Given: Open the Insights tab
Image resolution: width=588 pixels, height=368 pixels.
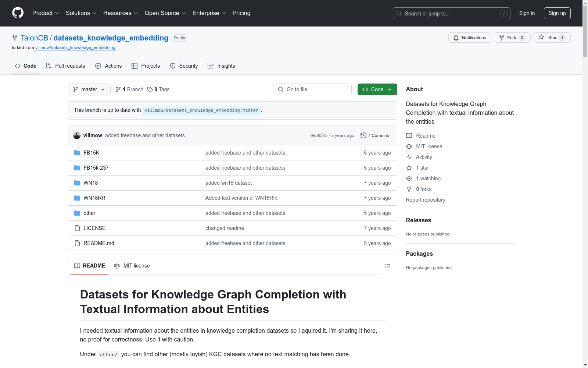Looking at the screenshot, I should (x=221, y=66).
